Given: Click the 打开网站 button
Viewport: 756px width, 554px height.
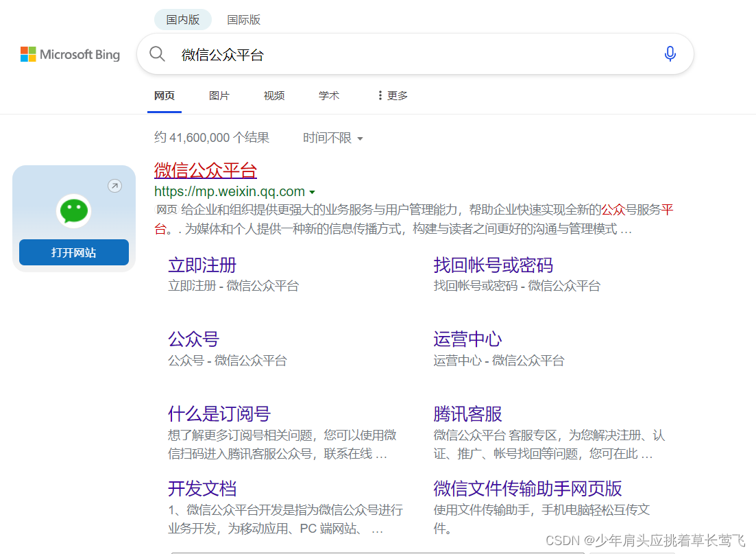Looking at the screenshot, I should tap(74, 252).
